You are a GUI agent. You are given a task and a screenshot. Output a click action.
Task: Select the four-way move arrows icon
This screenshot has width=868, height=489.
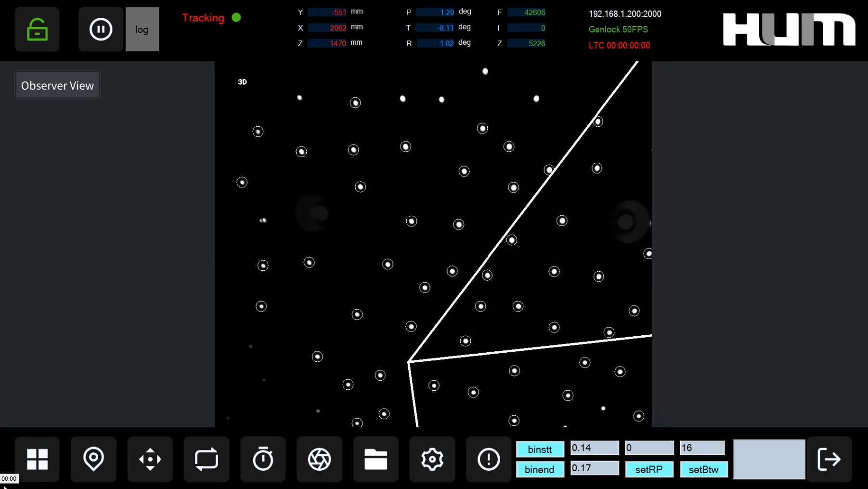(150, 459)
